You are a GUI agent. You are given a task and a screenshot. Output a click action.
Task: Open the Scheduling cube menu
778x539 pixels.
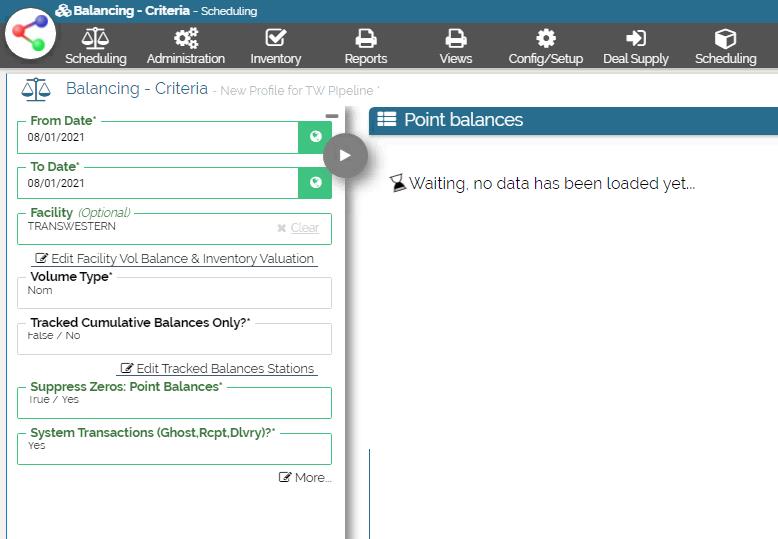point(726,47)
